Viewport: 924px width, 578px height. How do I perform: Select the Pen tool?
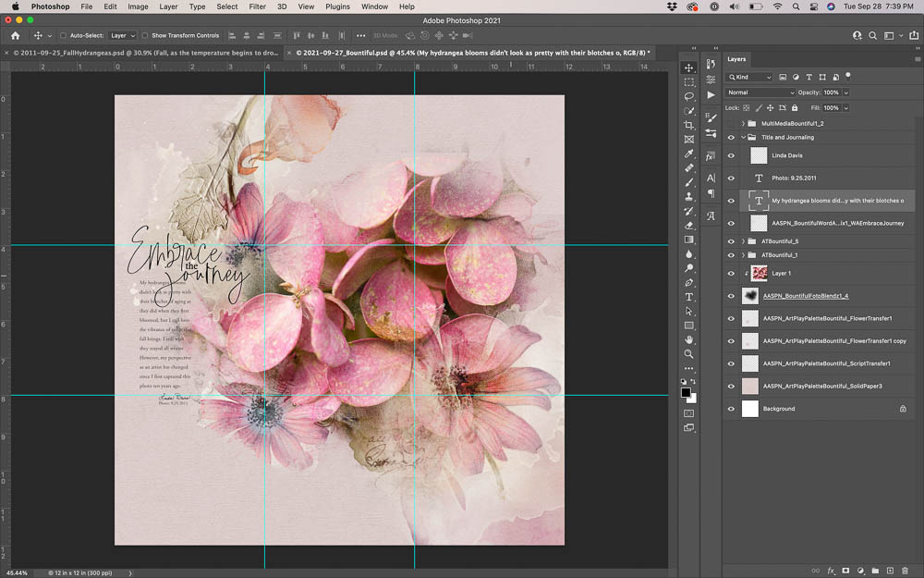click(689, 282)
